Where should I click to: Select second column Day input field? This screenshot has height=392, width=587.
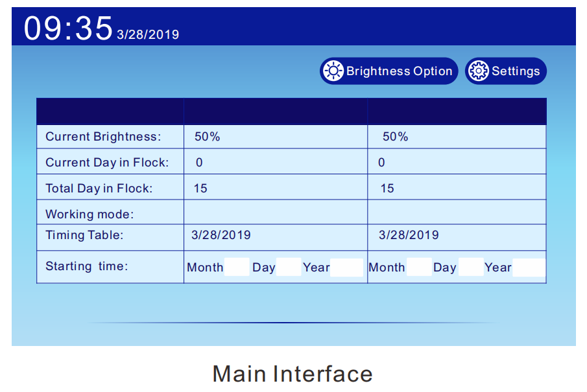pyautogui.click(x=471, y=267)
